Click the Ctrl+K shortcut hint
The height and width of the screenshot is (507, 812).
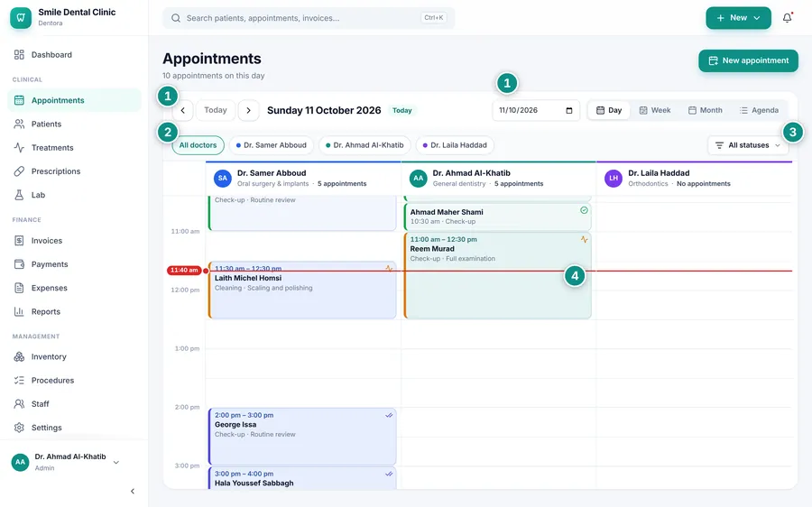[433, 18]
